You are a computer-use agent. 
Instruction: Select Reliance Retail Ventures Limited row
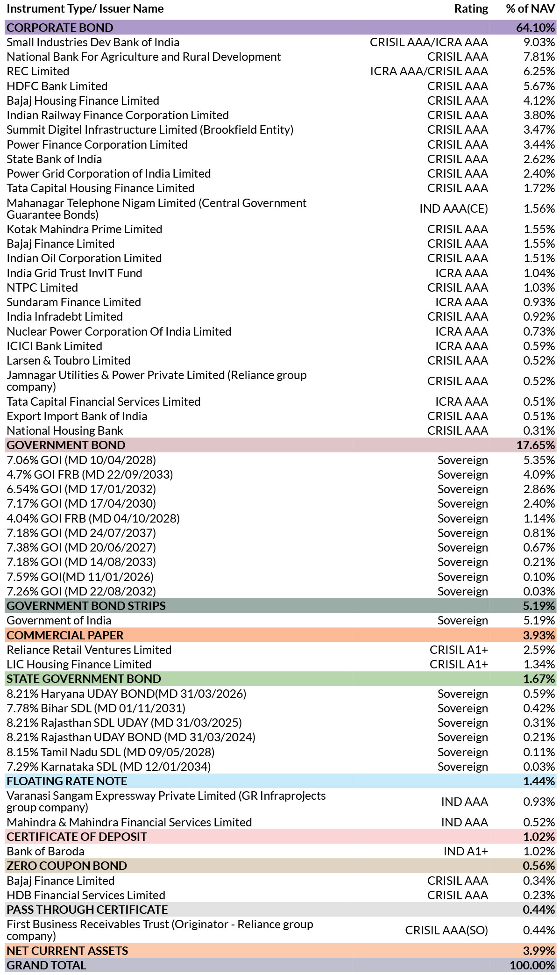coord(280,650)
